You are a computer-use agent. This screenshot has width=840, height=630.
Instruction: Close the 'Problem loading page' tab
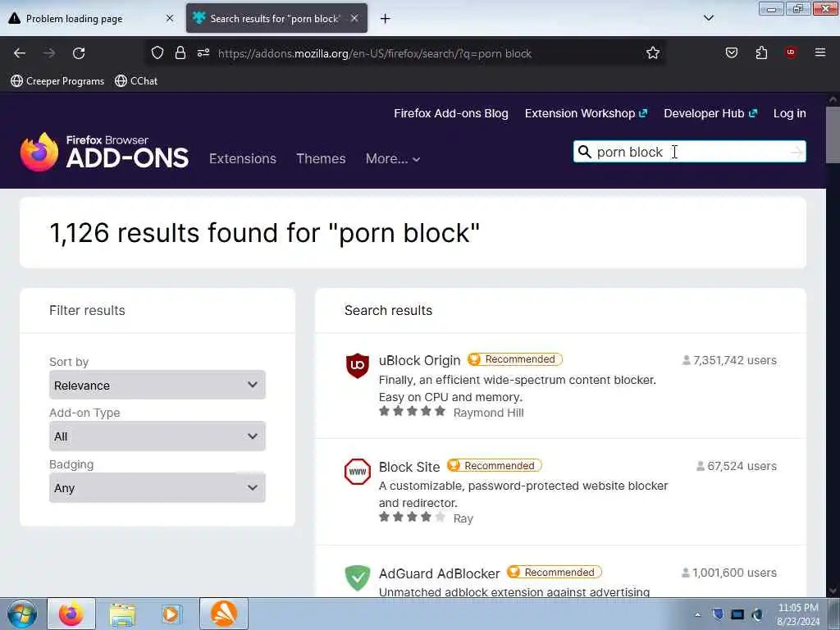pyautogui.click(x=170, y=18)
